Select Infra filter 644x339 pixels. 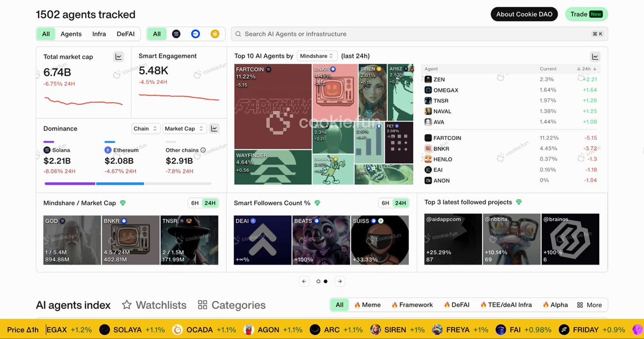pos(99,34)
